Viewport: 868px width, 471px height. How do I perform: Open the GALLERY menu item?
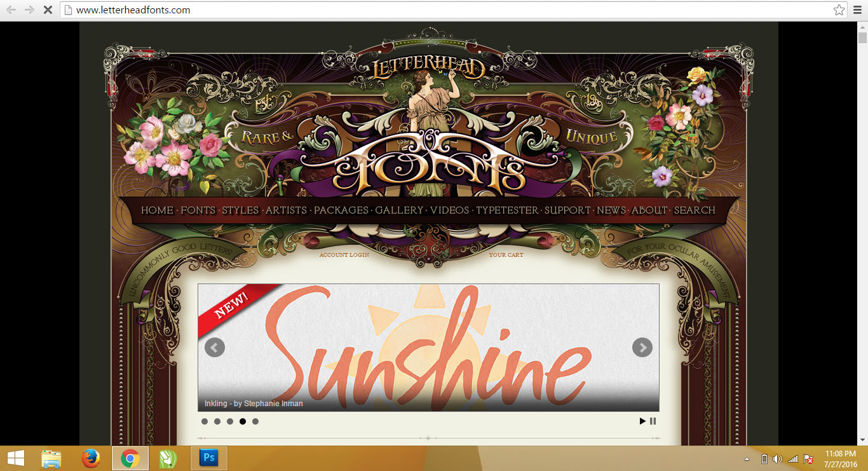[399, 210]
